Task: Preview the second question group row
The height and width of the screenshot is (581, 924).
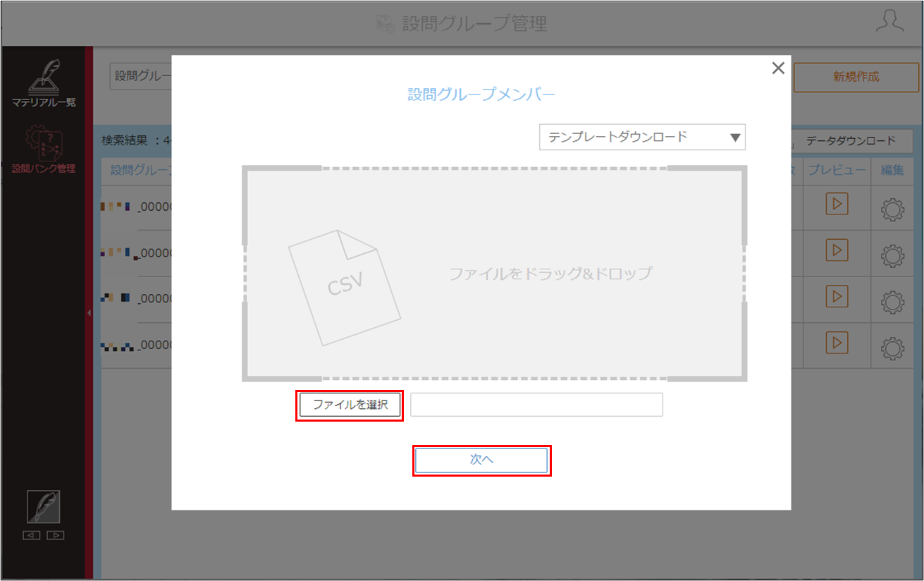Action: point(837,250)
